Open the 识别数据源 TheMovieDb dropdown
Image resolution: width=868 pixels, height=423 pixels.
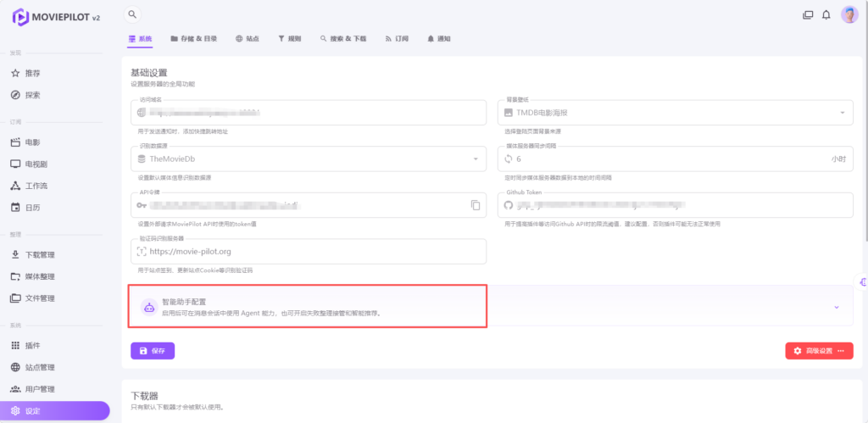309,159
